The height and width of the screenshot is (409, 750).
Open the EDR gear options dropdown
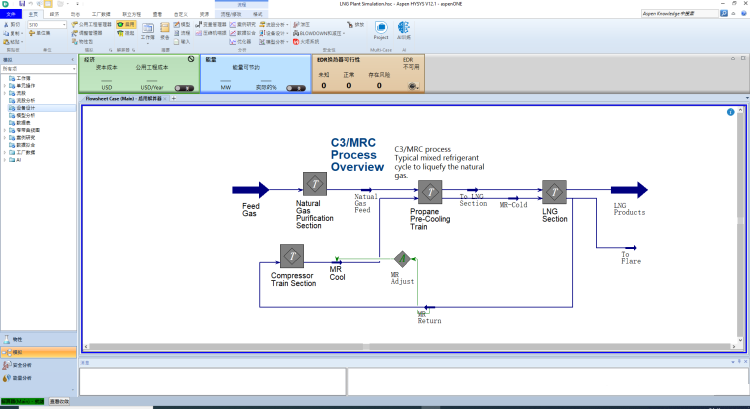click(414, 87)
